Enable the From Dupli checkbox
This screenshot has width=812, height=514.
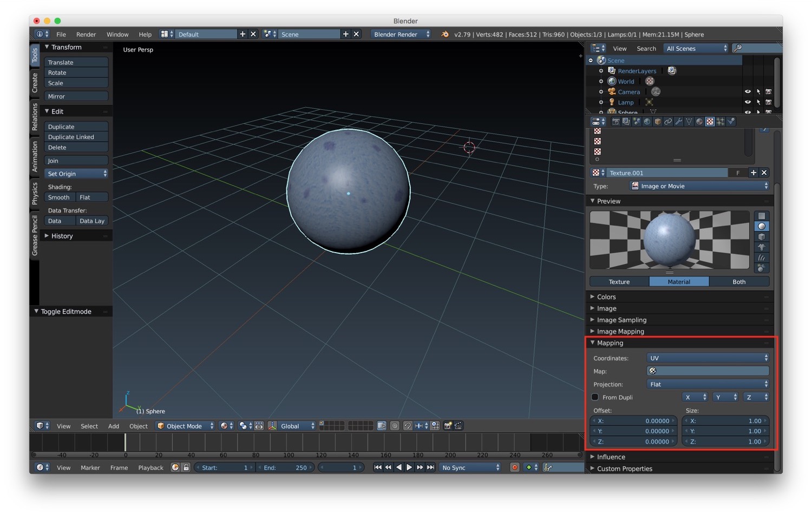(x=595, y=397)
